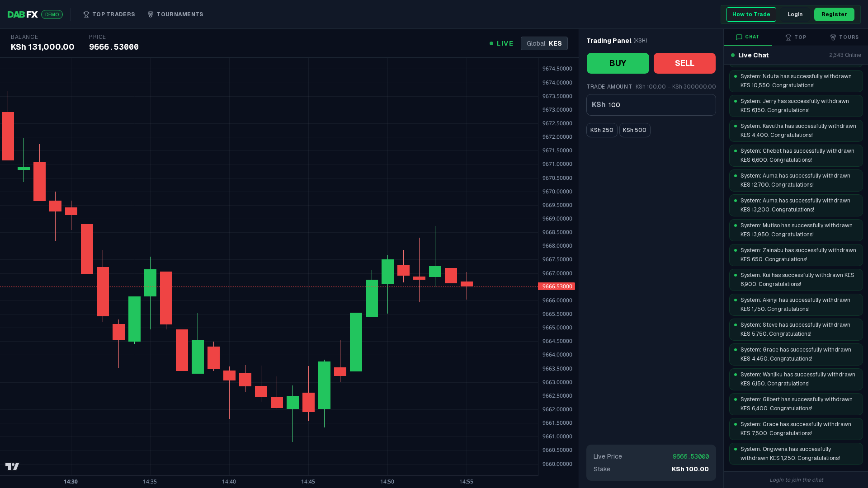Click the 2,343 Online count
Image resolution: width=868 pixels, height=488 pixels.
point(845,55)
